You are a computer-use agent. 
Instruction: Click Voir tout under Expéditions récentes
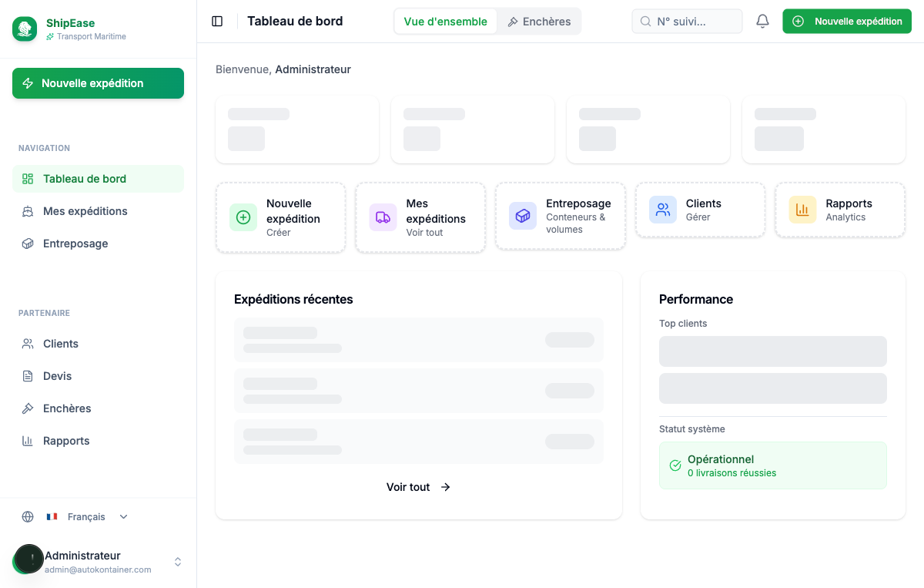418,487
